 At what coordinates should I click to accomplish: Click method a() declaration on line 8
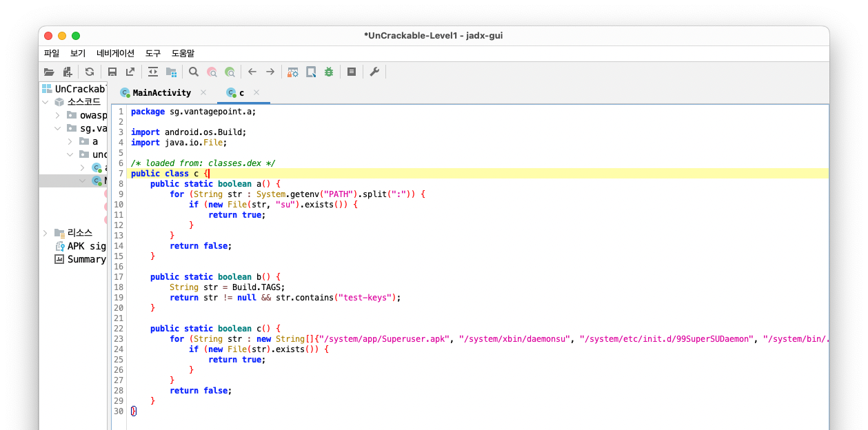coord(215,184)
